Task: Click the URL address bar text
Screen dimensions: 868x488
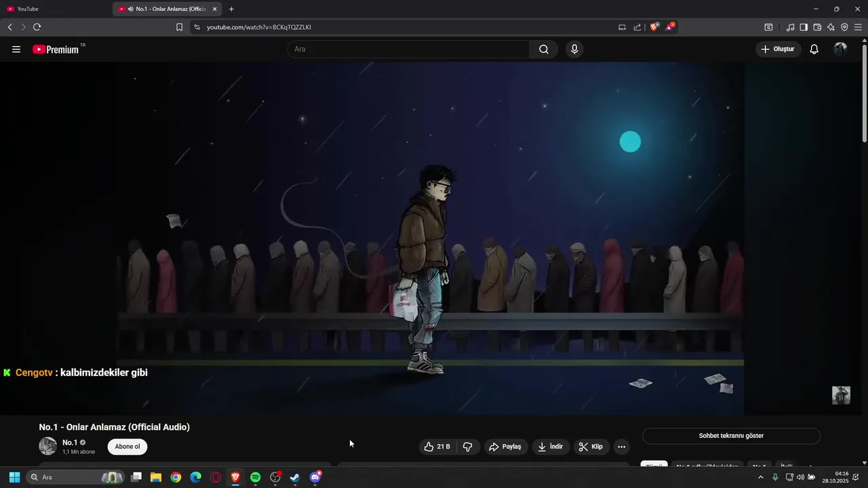Action: pos(258,27)
